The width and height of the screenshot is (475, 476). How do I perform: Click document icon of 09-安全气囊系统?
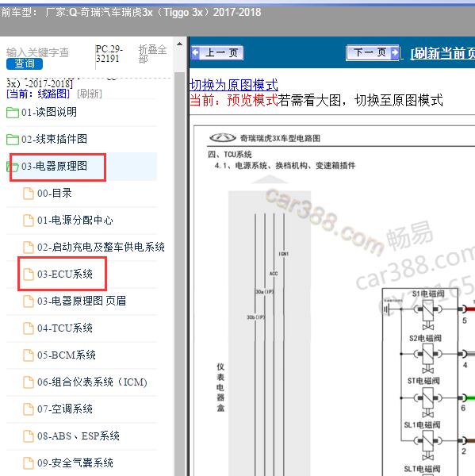pyautogui.click(x=29, y=463)
